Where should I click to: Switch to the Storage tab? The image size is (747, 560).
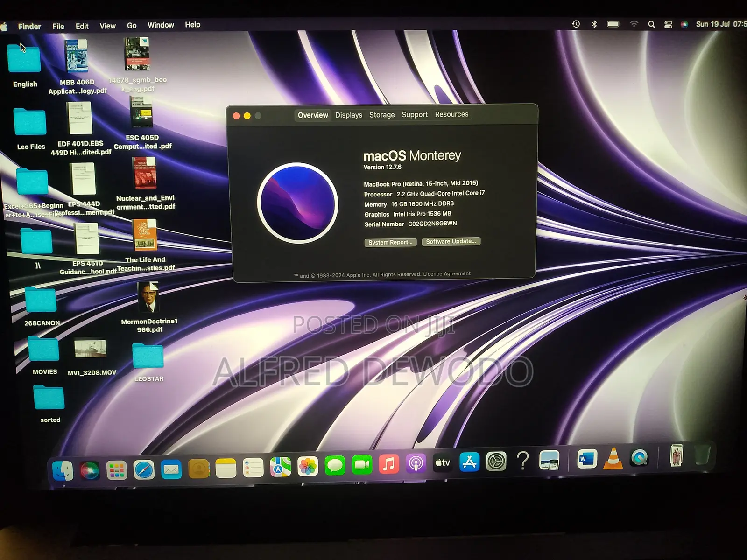[x=382, y=115]
